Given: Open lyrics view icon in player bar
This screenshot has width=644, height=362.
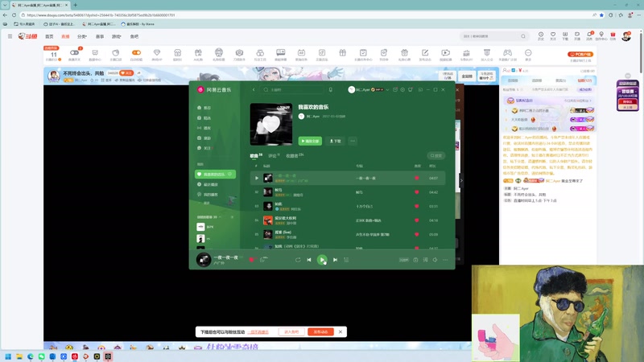Looking at the screenshot, I should click(x=425, y=260).
